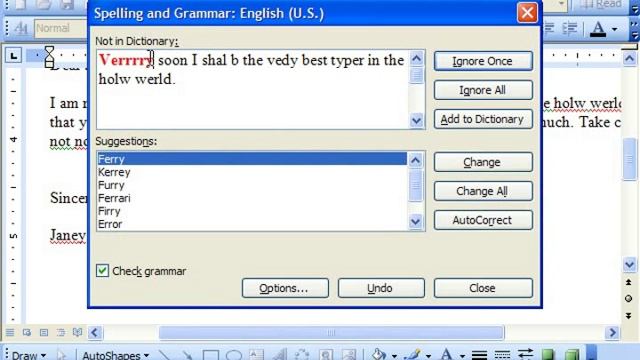Expand Fill Color dropdown arrow
Image resolution: width=640 pixels, height=360 pixels.
[394, 355]
